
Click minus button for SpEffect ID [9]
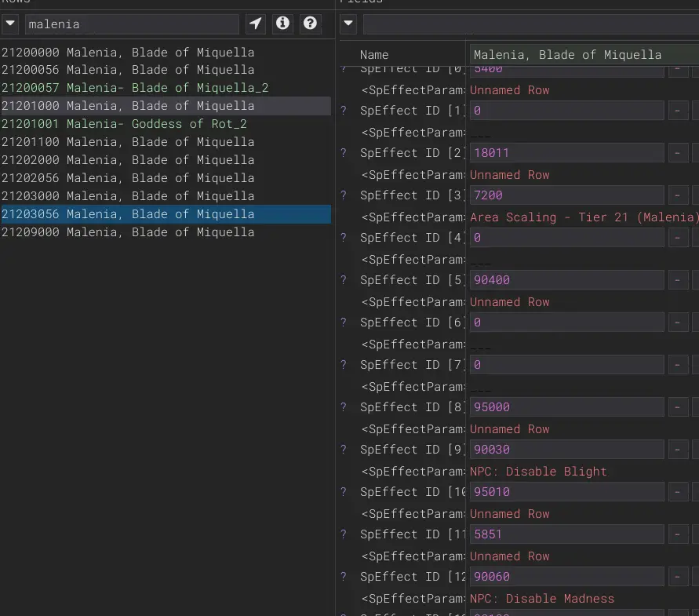[x=678, y=450]
